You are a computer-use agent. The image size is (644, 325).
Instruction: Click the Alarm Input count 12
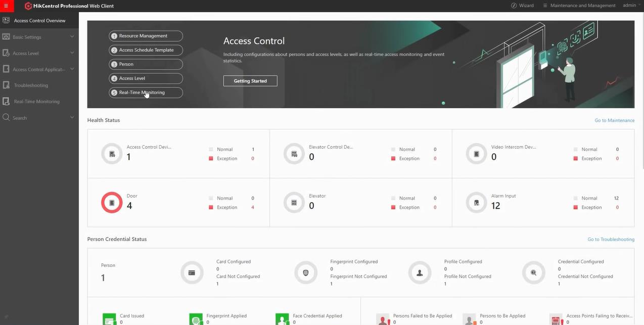(495, 206)
